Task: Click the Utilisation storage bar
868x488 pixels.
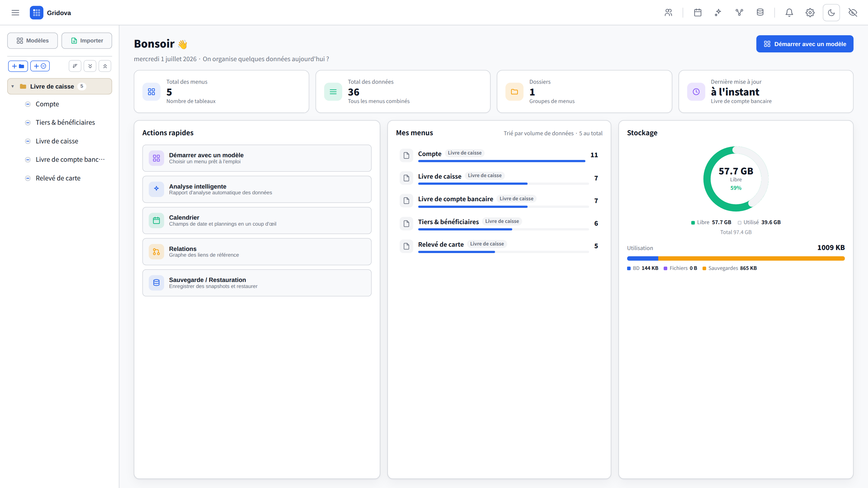Action: pos(736,258)
